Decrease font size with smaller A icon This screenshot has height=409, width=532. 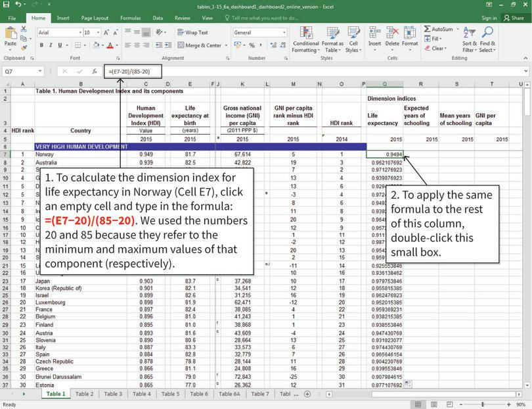tap(116, 33)
